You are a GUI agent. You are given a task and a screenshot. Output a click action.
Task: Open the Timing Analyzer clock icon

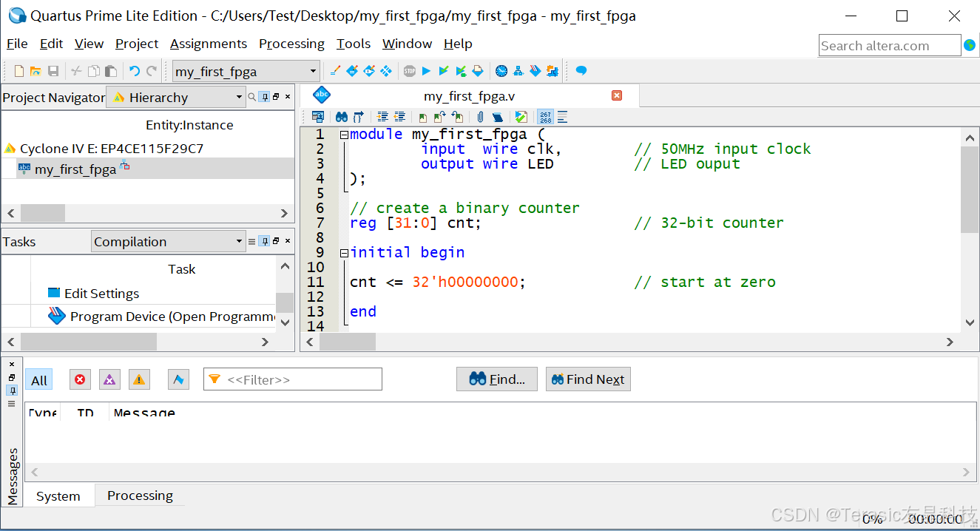pos(501,71)
